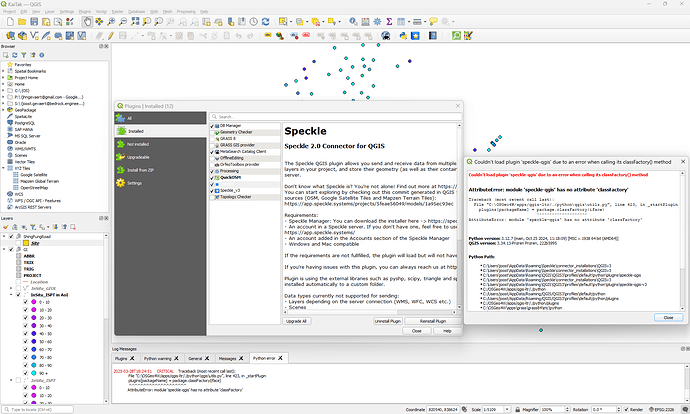
Task: Click the Zoom Full extent icon
Action: [x=135, y=22]
